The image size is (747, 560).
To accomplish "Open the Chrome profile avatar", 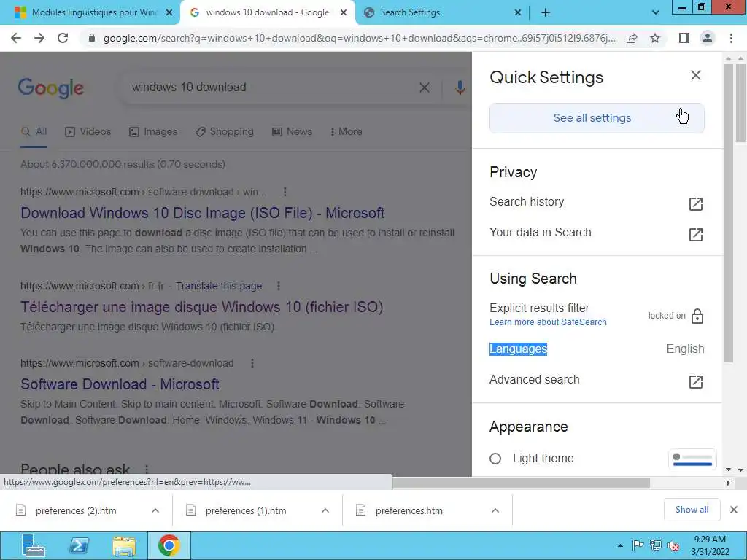I will (x=708, y=38).
